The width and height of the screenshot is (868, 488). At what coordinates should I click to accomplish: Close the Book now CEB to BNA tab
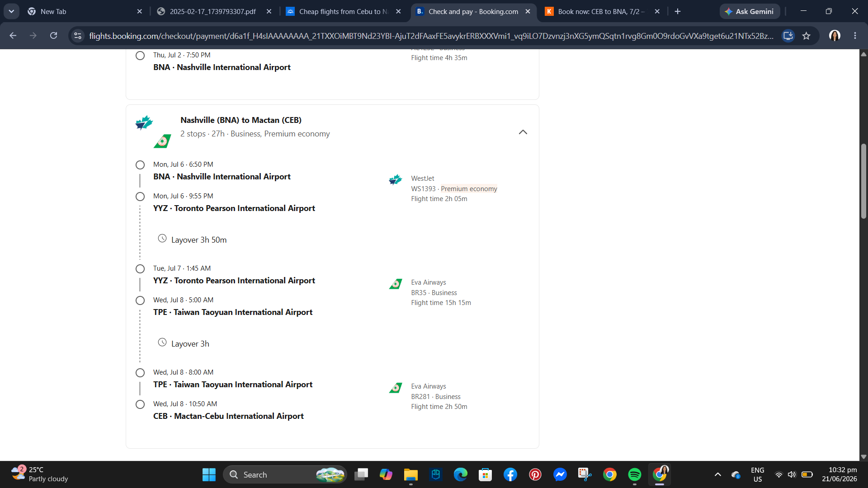pos(657,11)
